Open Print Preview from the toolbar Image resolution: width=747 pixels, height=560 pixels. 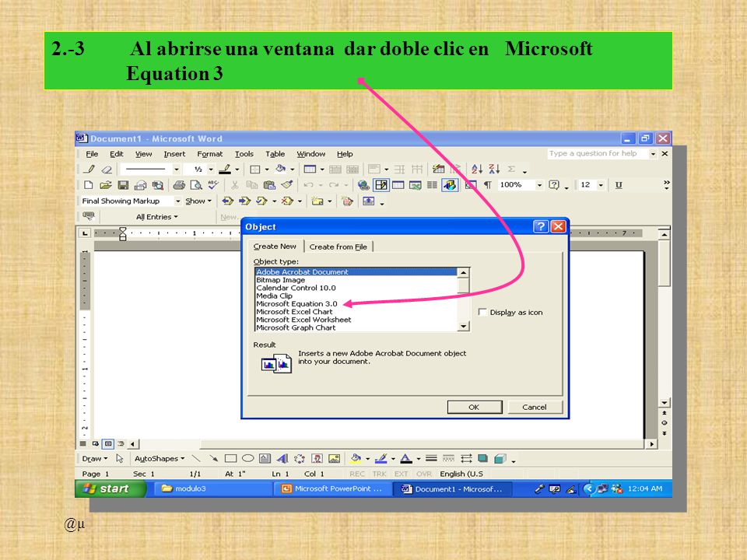point(196,185)
